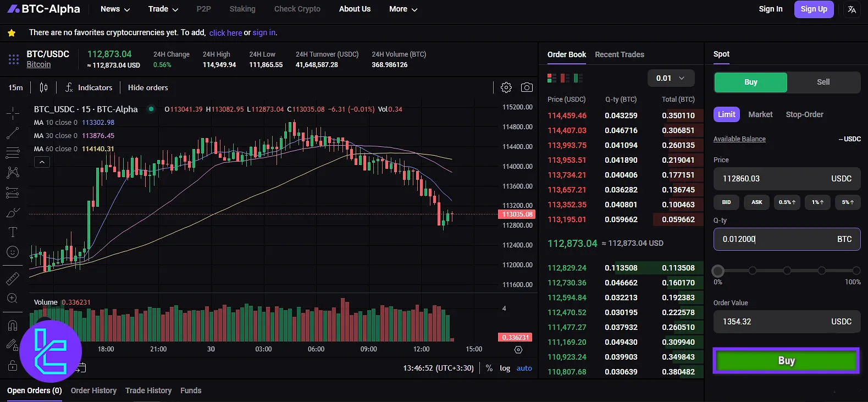Select the brush drawing tool
The width and height of the screenshot is (868, 402).
(13, 212)
